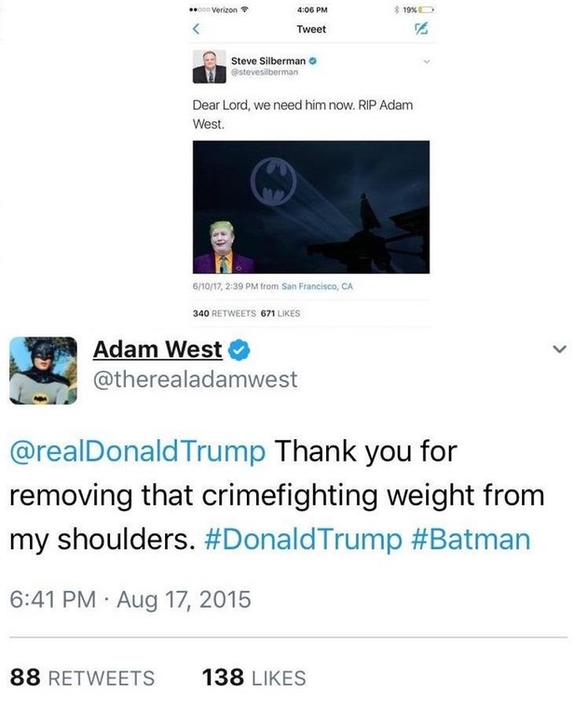Open Steve Silberman's profile picture
Viewport: 588px width, 716px height.
click(x=209, y=67)
